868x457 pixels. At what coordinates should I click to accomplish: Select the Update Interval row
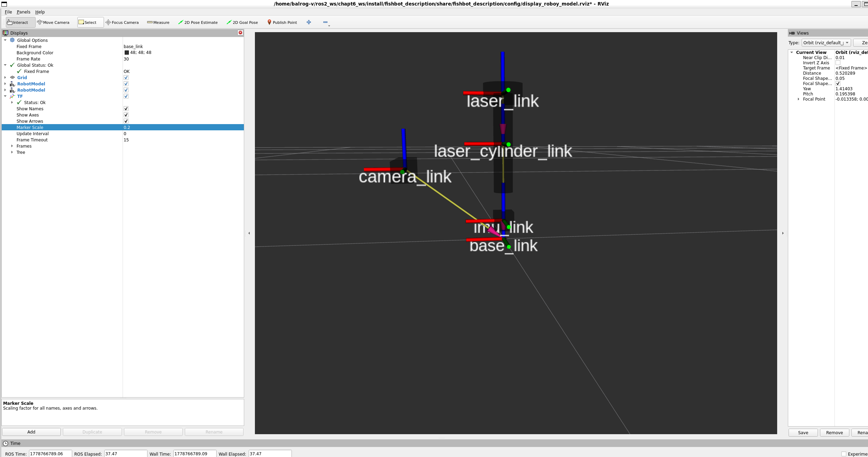click(123, 133)
